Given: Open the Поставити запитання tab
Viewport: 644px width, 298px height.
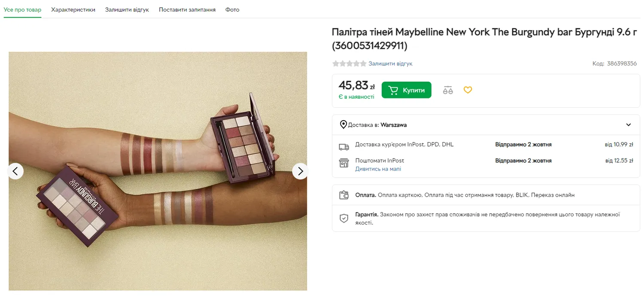Looking at the screenshot, I should click(x=187, y=9).
